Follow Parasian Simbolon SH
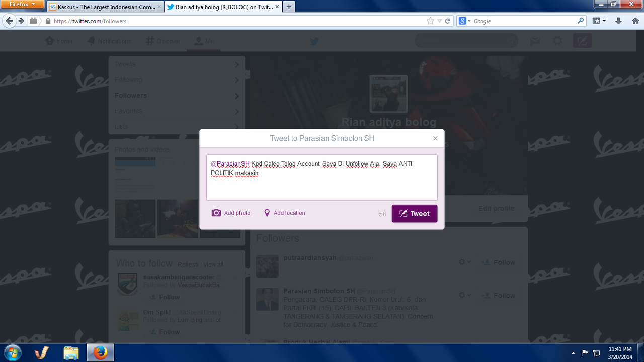Screen dimensions: 644x362 tap(498, 296)
